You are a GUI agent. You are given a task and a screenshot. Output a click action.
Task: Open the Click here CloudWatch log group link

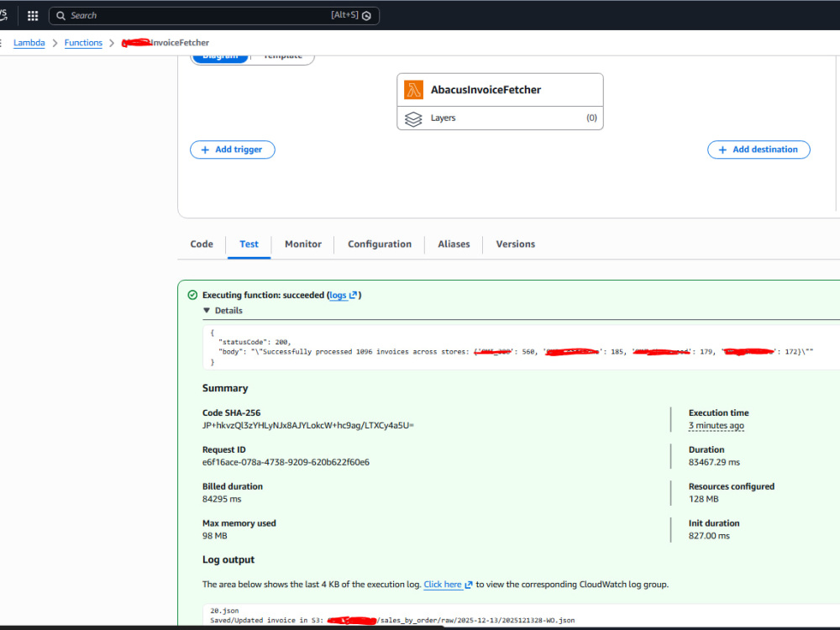coord(443,585)
